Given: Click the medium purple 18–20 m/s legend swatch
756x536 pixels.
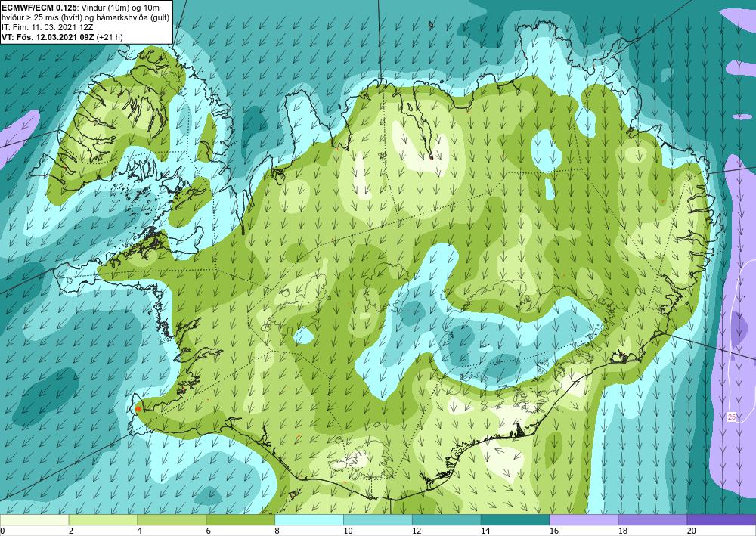Looking at the screenshot, I should coord(652,520).
